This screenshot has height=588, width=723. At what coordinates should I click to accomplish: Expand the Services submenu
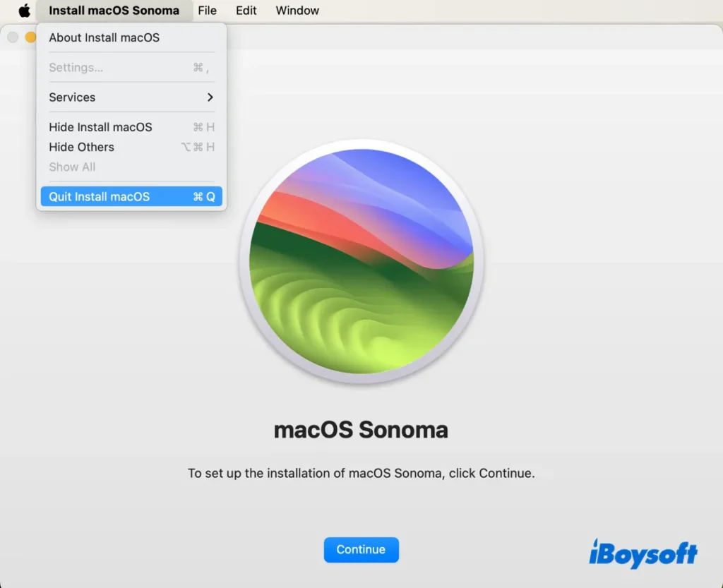131,97
